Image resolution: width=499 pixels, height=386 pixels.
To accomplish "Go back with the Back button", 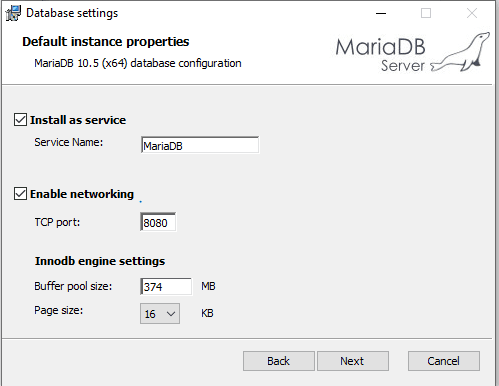I will [x=279, y=361].
